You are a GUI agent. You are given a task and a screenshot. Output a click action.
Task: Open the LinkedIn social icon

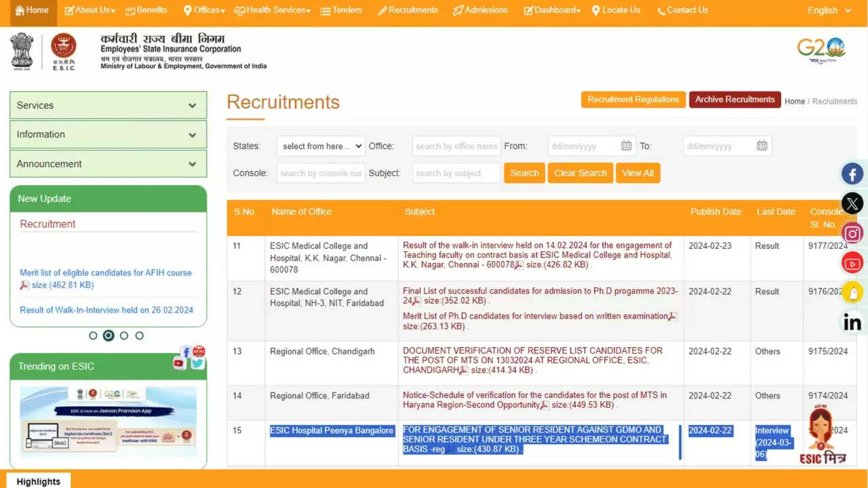coord(852,323)
